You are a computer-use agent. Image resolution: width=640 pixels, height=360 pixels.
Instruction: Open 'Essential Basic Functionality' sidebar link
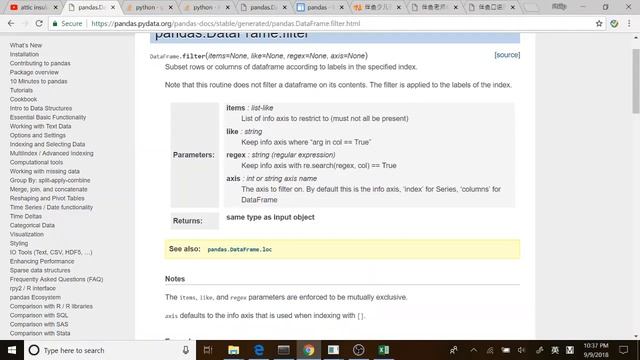click(48, 117)
